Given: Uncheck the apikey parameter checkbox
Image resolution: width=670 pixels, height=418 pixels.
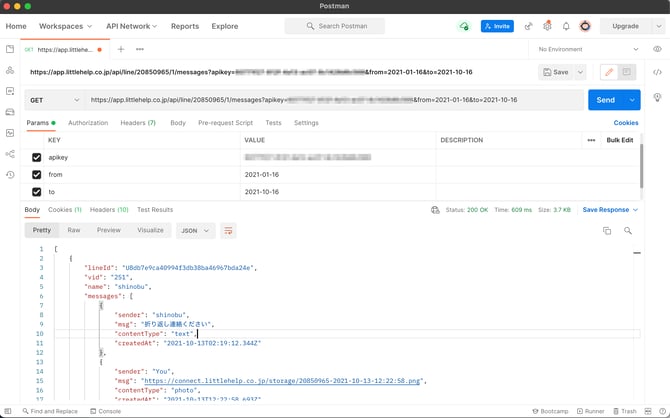Looking at the screenshot, I should click(37, 157).
